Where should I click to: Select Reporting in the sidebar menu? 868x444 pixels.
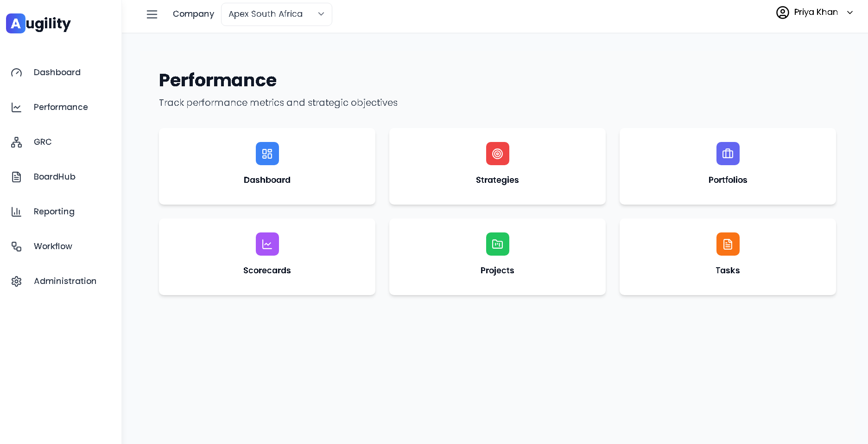[54, 212]
